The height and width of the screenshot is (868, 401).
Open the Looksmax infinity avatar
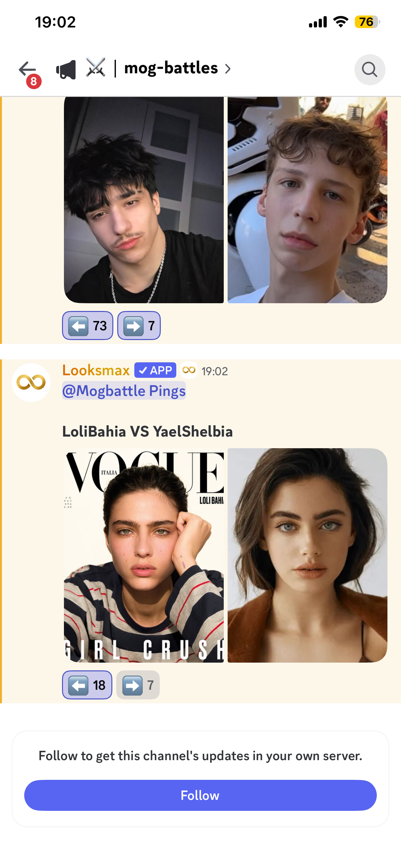click(31, 382)
